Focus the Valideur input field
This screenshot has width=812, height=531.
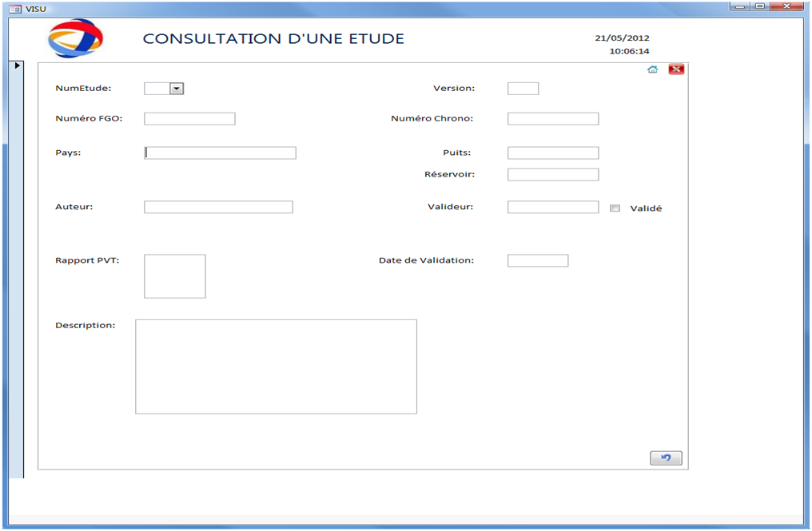point(552,207)
